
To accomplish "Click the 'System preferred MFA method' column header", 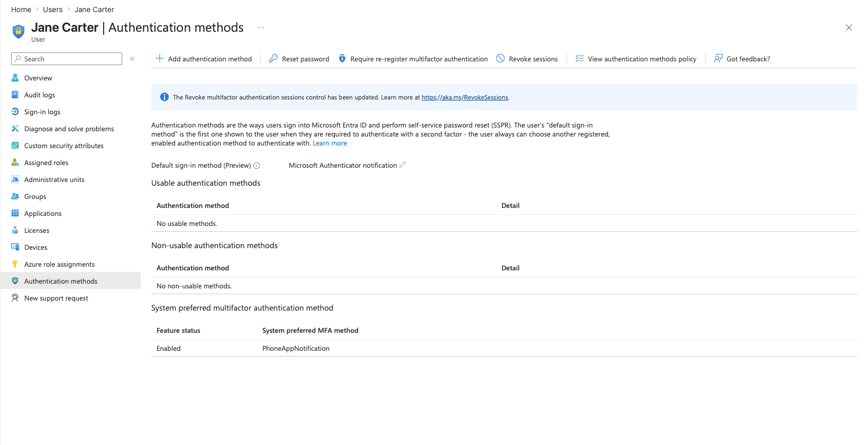I will (x=310, y=330).
